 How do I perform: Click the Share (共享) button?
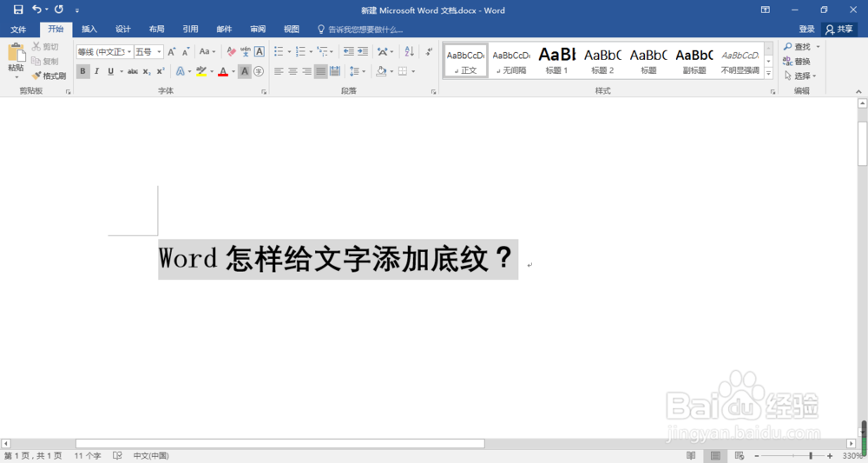(x=839, y=29)
